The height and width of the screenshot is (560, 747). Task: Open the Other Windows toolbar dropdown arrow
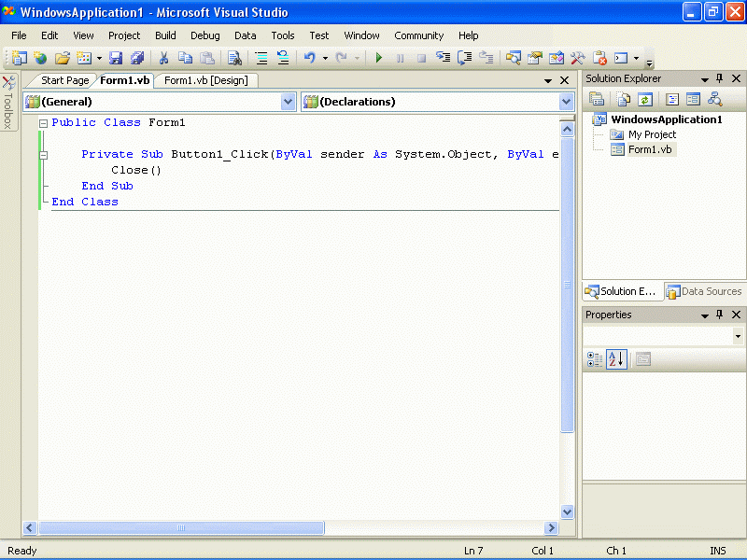click(636, 59)
